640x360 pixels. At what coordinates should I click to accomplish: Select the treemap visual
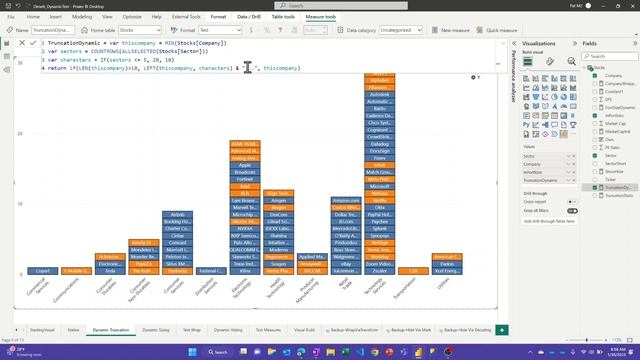[x=573, y=97]
